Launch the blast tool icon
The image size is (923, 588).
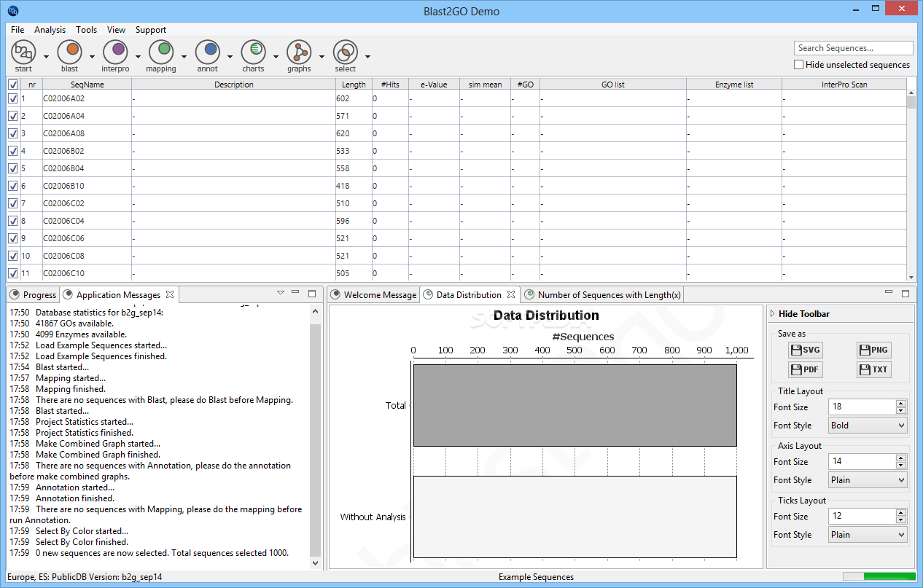coord(69,52)
